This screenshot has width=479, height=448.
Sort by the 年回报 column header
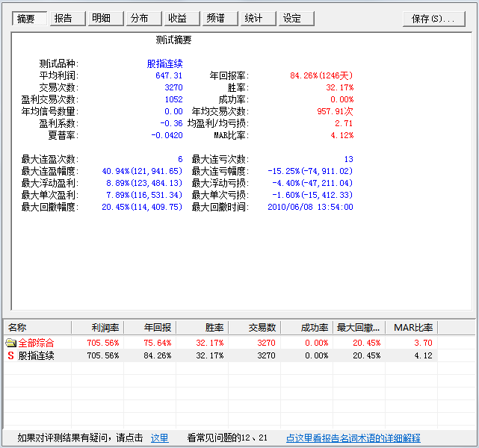149,328
